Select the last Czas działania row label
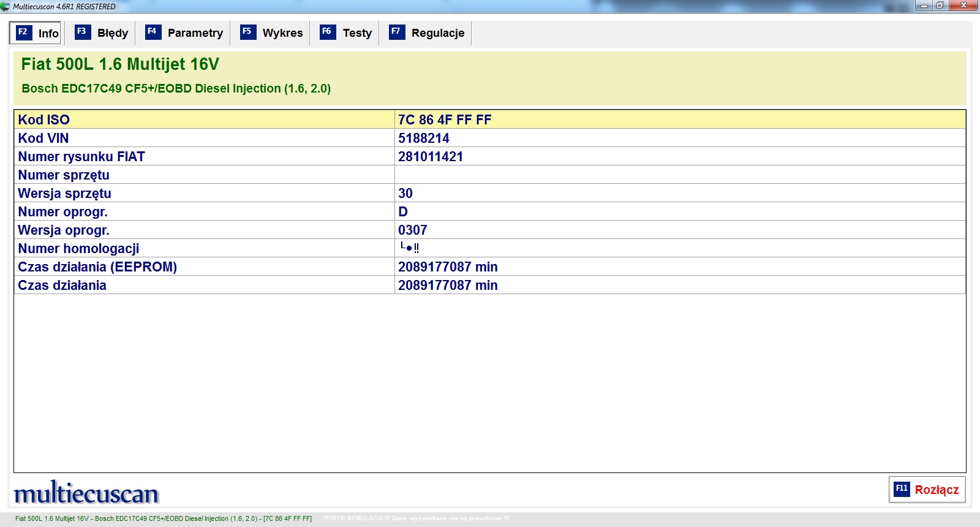The image size is (980, 527). coord(62,285)
